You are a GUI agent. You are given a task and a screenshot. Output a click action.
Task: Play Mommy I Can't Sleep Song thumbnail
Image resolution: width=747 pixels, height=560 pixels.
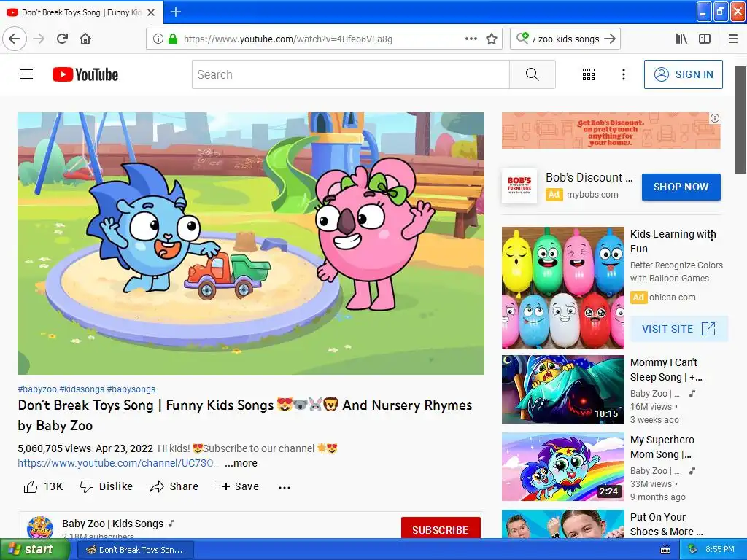click(x=562, y=389)
